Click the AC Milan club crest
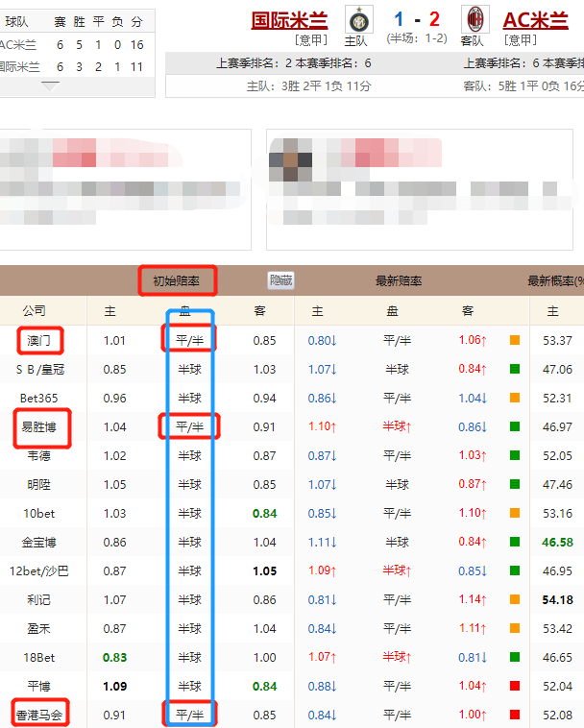 (474, 19)
